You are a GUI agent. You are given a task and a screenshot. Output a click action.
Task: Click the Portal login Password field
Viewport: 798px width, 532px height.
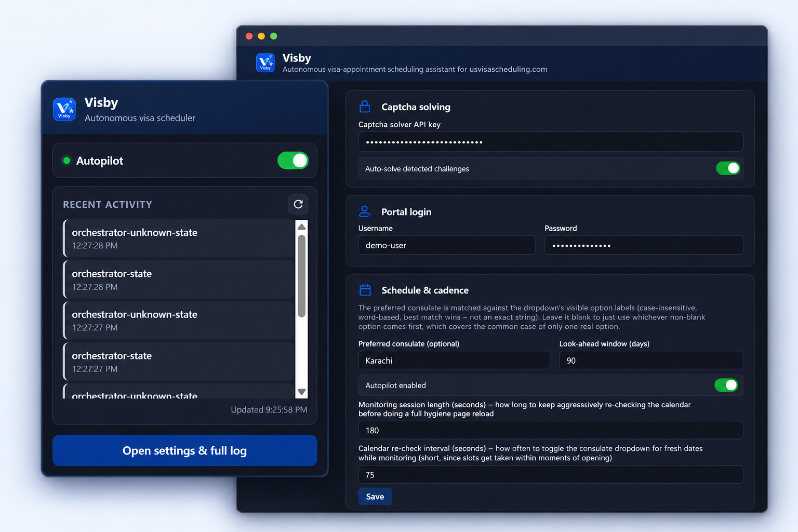click(x=644, y=245)
